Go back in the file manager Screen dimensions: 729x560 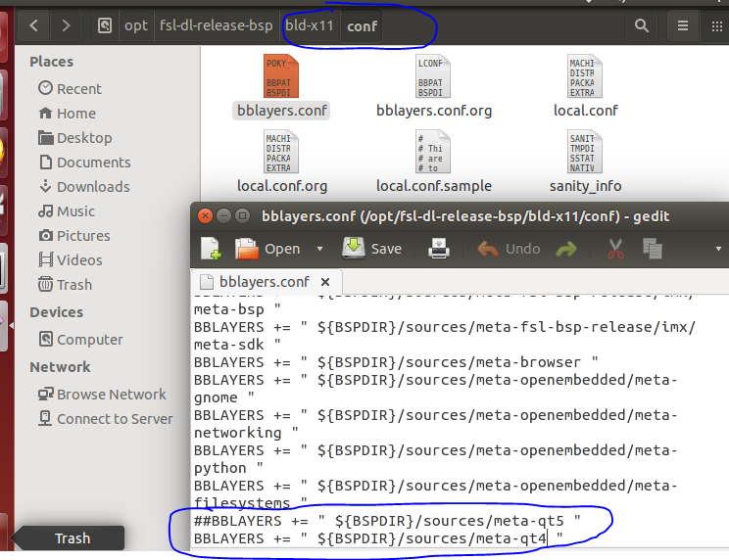pyautogui.click(x=34, y=25)
